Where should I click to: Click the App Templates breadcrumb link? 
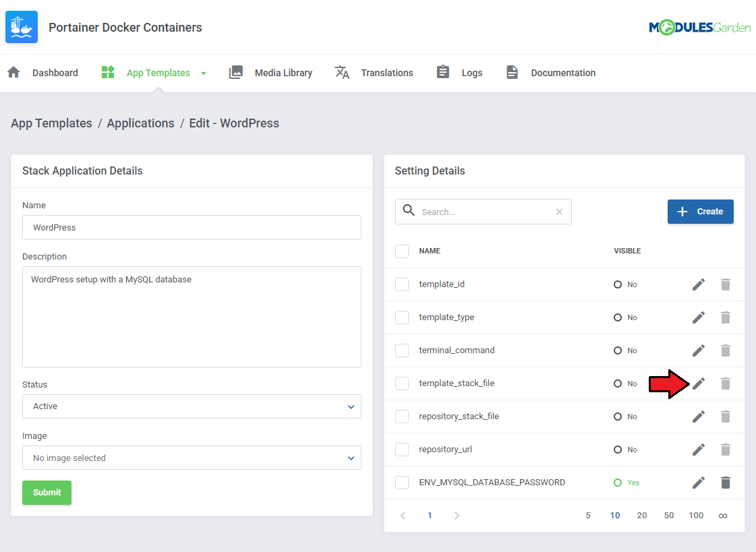click(51, 123)
